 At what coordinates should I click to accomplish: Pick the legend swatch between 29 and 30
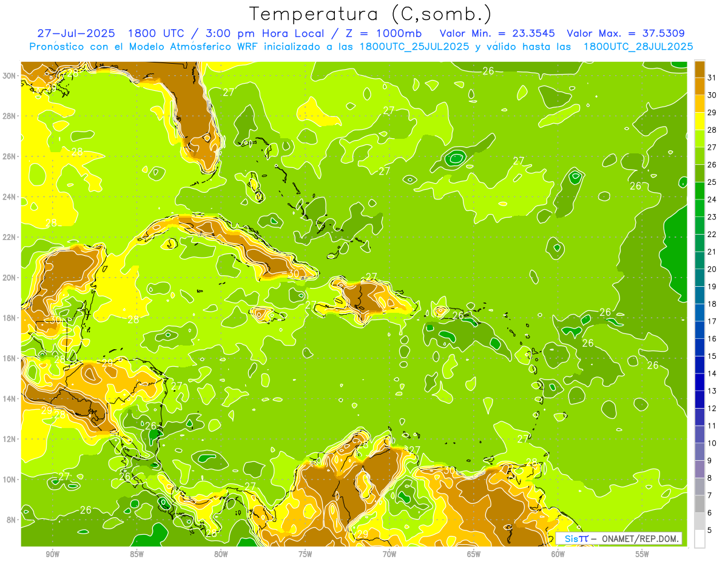click(x=699, y=104)
